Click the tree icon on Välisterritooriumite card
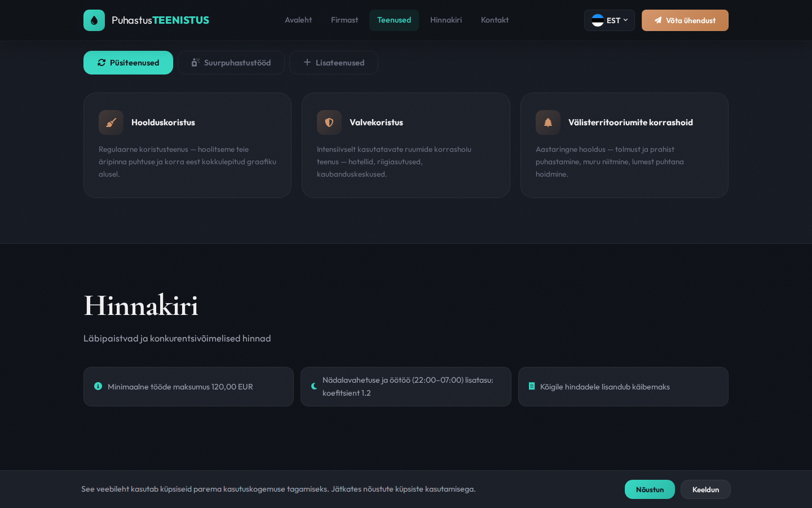812x508 pixels. [548, 122]
